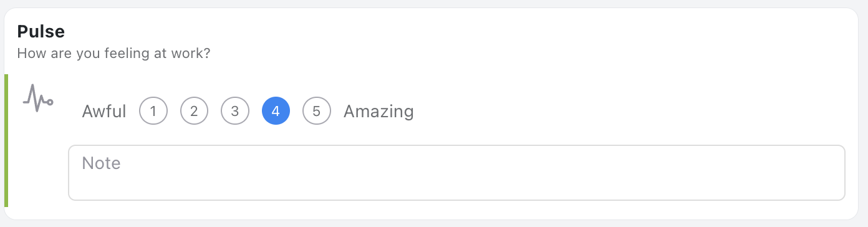868x227 pixels.
Task: Click the Note placeholder text
Action: (x=101, y=163)
